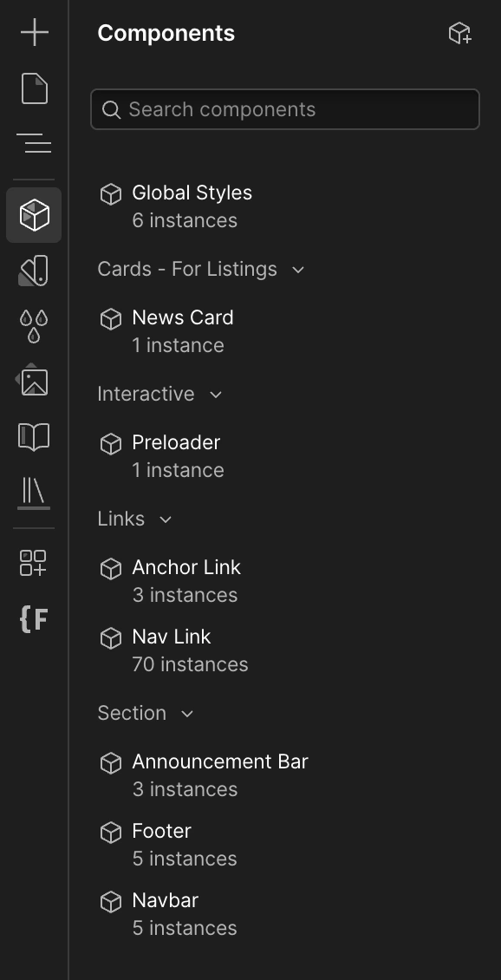Viewport: 501px width, 980px height.
Task: Open the Navigator layers icon
Action: 34,143
